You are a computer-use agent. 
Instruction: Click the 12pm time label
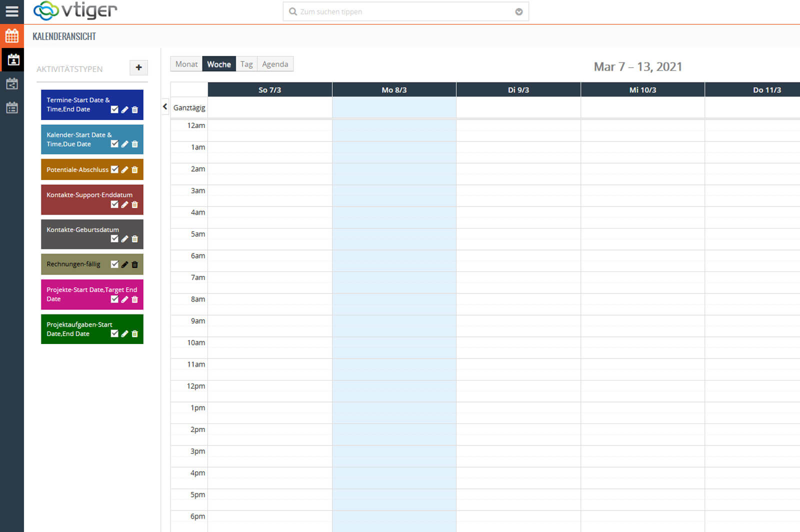195,386
